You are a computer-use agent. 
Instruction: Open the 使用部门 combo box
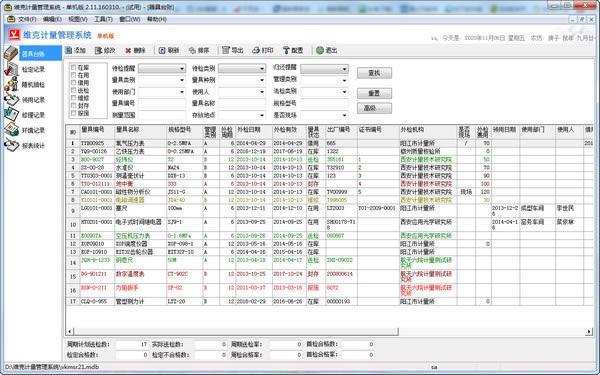pos(162,92)
